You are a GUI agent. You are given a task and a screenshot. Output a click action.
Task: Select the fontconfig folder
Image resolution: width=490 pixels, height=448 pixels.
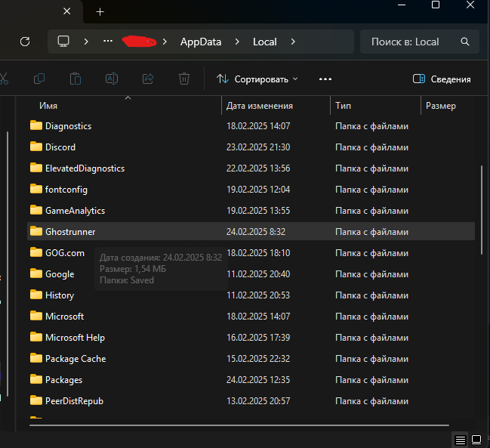coord(251,190)
